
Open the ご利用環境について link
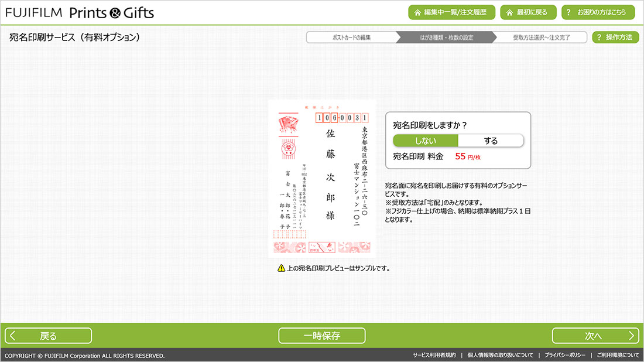(x=618, y=356)
